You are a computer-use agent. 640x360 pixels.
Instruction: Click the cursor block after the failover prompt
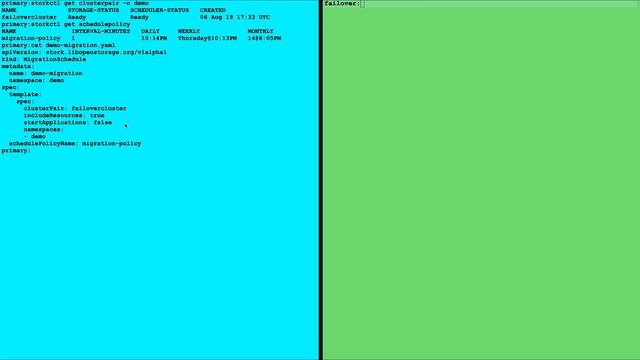363,3
